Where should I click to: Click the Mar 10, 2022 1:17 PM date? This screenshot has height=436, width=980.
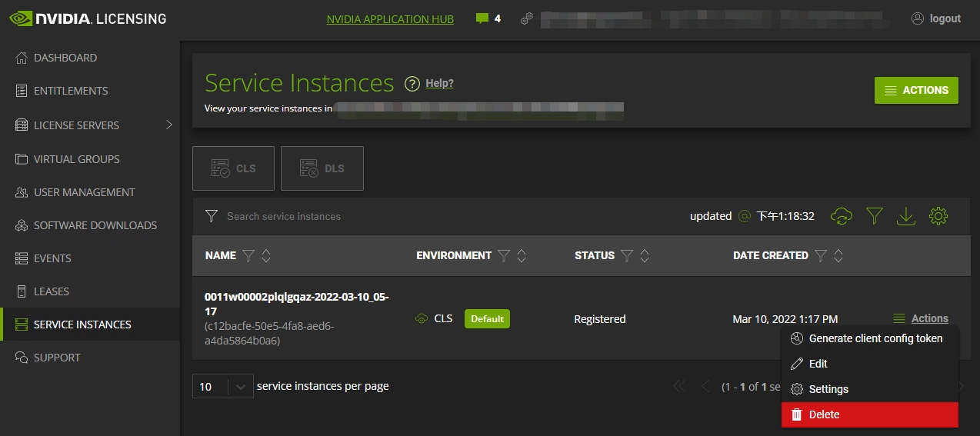point(785,319)
